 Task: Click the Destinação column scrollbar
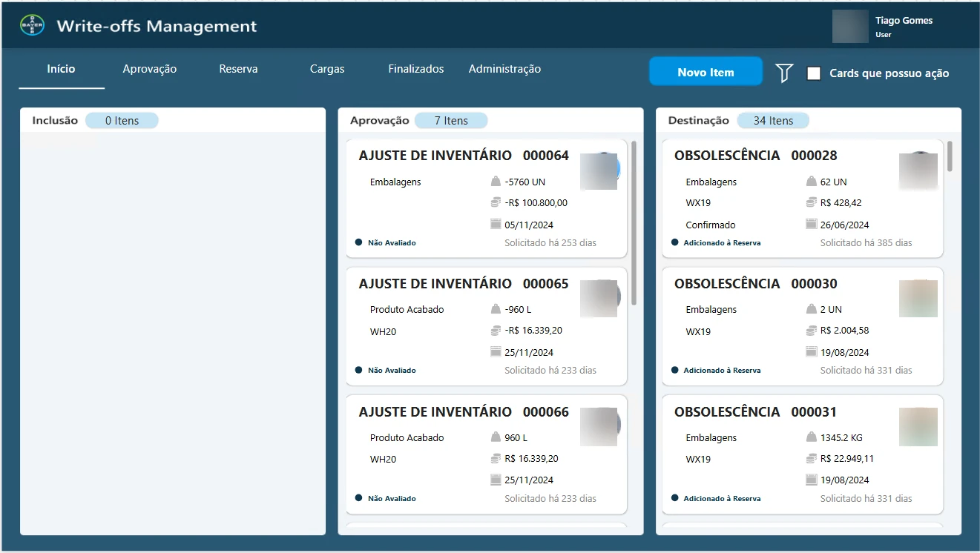pyautogui.click(x=950, y=156)
